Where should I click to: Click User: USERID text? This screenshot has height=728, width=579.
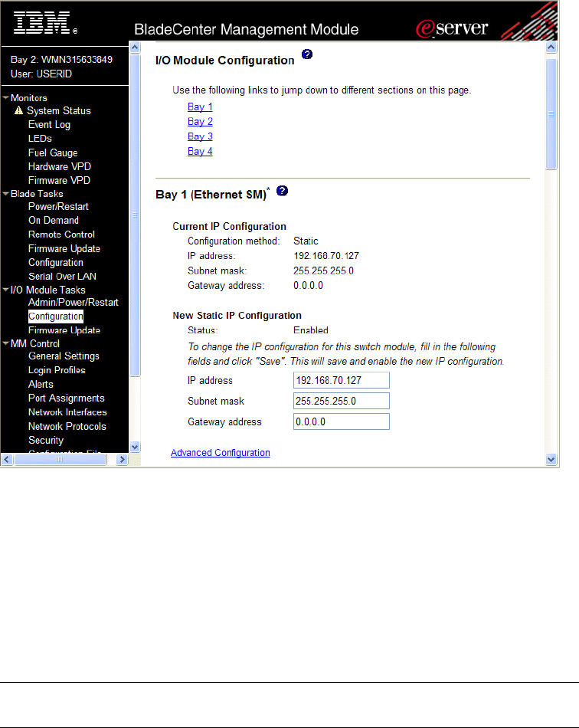[41, 74]
